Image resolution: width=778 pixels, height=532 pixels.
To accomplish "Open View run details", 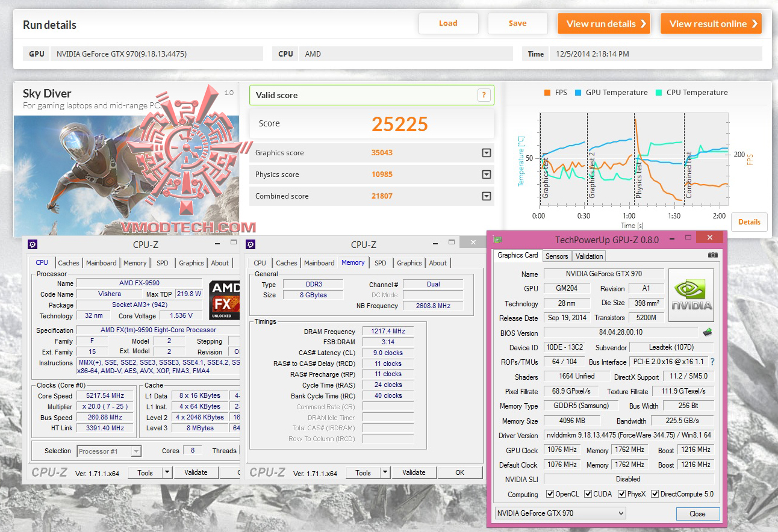I will 604,23.
